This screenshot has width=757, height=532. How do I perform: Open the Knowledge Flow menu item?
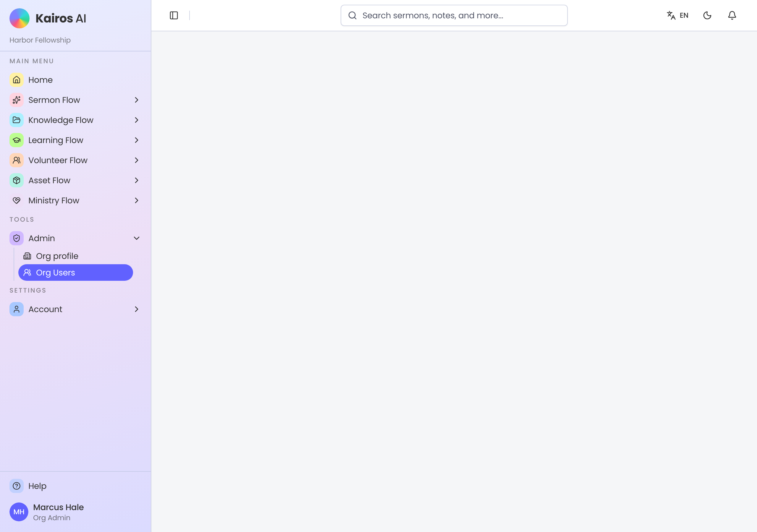[x=75, y=120]
